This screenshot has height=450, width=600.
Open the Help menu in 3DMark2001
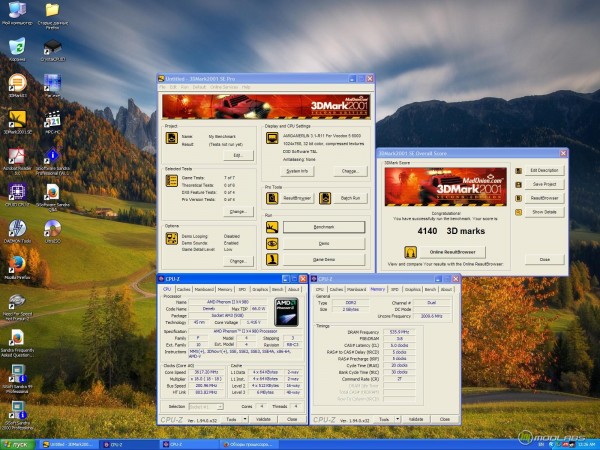tap(246, 87)
